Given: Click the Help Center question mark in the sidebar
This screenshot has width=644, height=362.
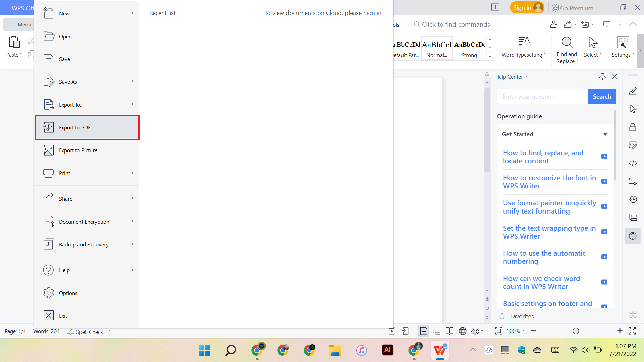Looking at the screenshot, I should point(633,236).
